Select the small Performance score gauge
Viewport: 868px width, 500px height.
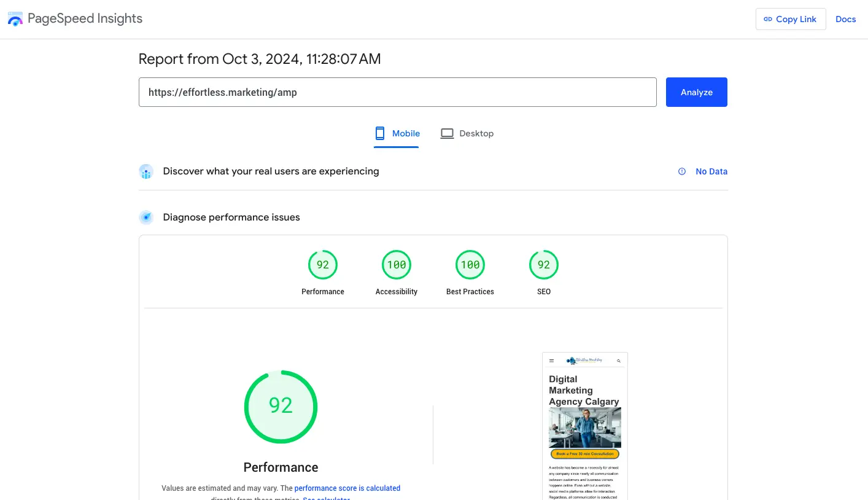[323, 265]
